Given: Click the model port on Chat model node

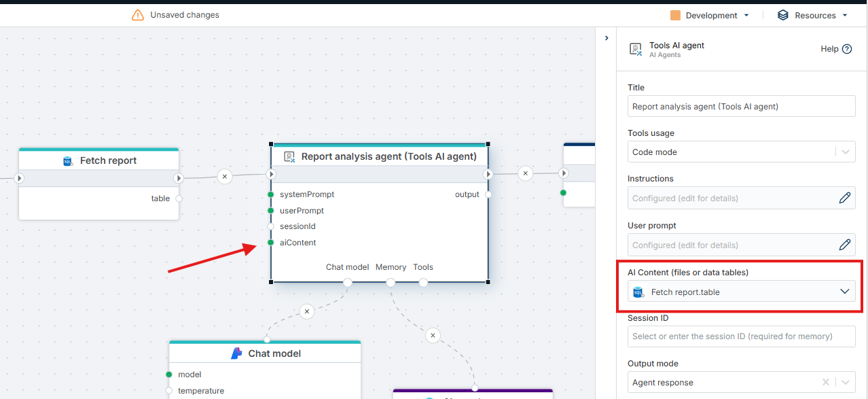Looking at the screenshot, I should (x=169, y=375).
